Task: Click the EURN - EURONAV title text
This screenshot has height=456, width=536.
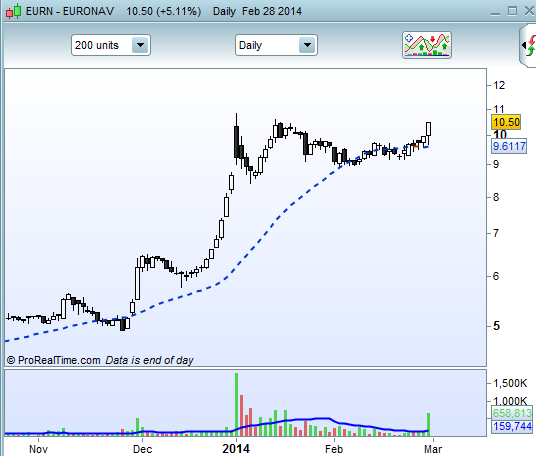Action: coord(70,11)
